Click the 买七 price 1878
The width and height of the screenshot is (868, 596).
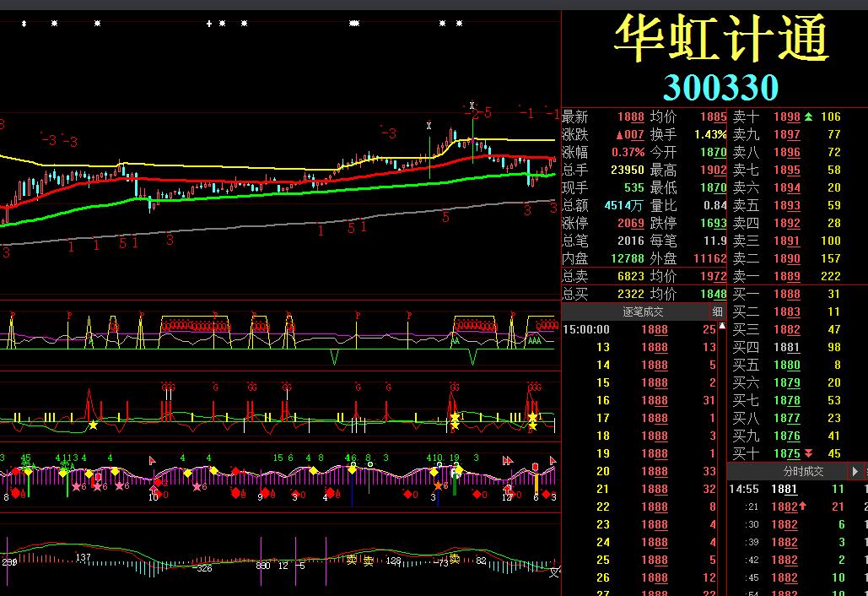[787, 400]
